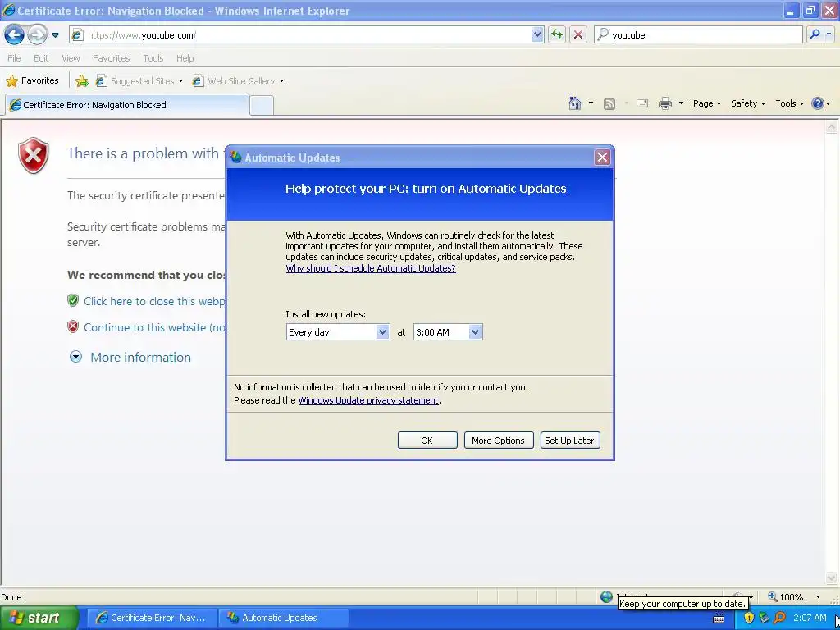840x630 pixels.
Task: Go back with the Back arrow button
Action: [15, 35]
